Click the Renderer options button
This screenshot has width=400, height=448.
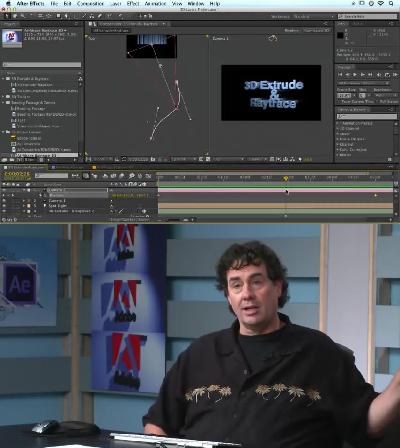coord(317,30)
